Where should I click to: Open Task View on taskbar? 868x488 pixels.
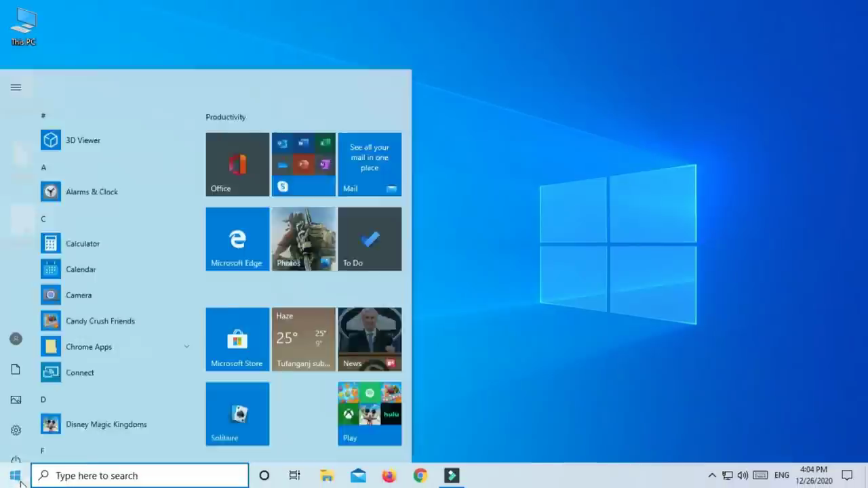tap(294, 476)
